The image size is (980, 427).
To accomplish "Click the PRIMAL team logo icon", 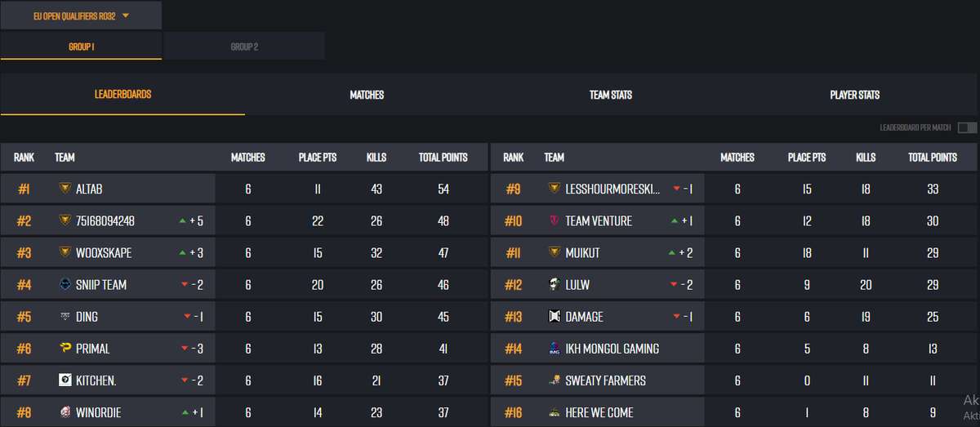I will (x=65, y=349).
